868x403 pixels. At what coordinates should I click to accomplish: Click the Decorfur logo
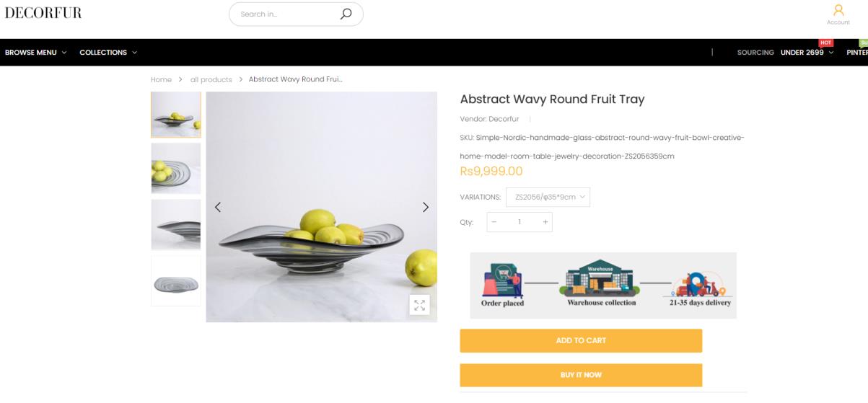point(43,13)
